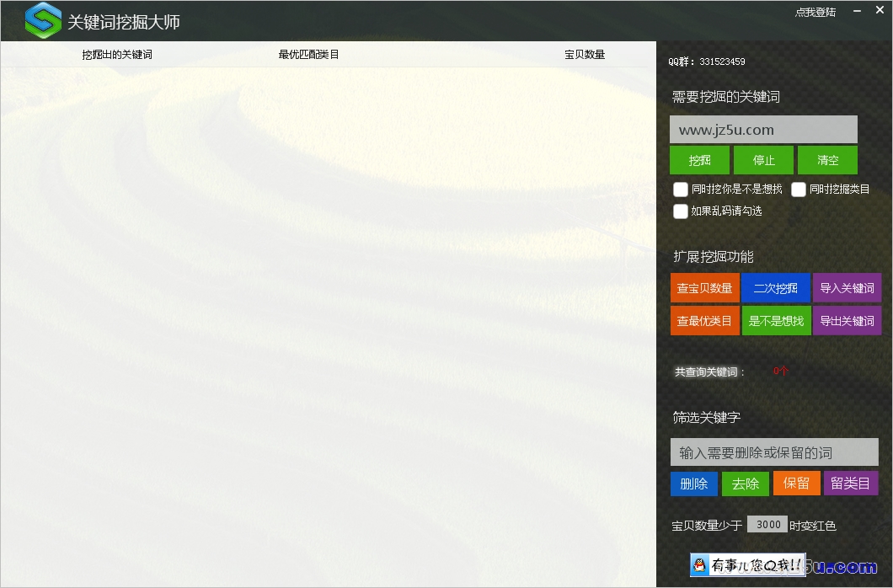Click the purple 导入关键词 button
The height and width of the screenshot is (588, 893).
tap(847, 288)
